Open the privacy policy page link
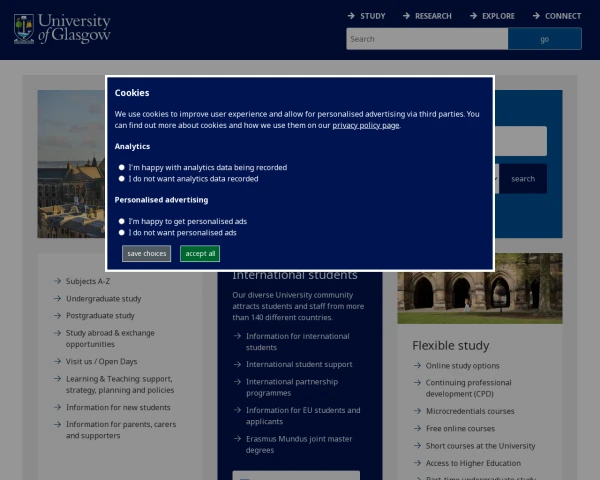The height and width of the screenshot is (480, 600). pyautogui.click(x=365, y=126)
